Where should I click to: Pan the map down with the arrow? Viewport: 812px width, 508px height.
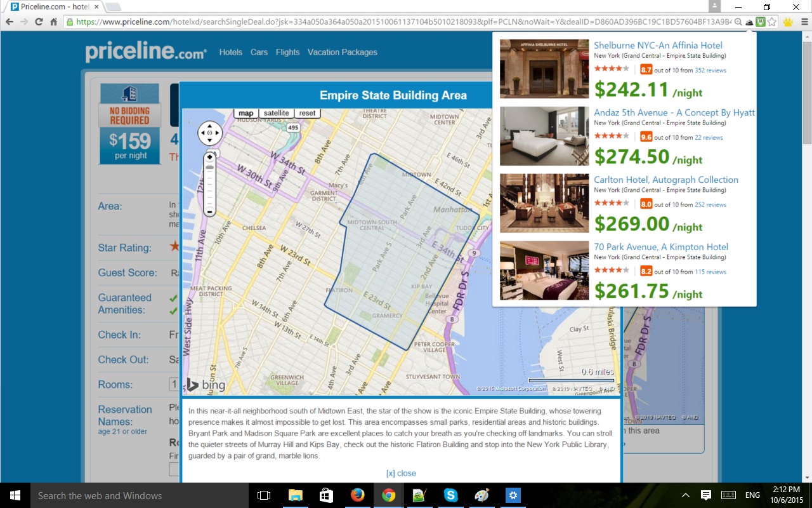tap(209, 140)
